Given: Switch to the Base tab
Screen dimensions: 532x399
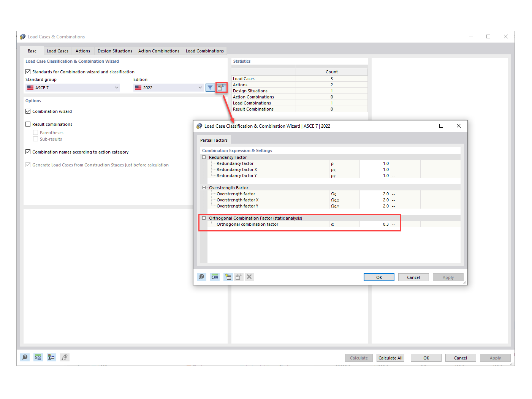Looking at the screenshot, I should click(32, 51).
